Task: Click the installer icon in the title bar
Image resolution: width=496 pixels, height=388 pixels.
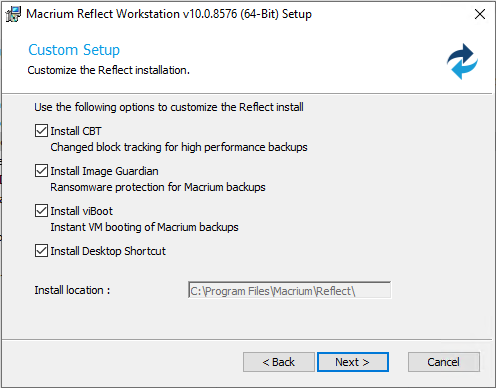Action: point(13,14)
